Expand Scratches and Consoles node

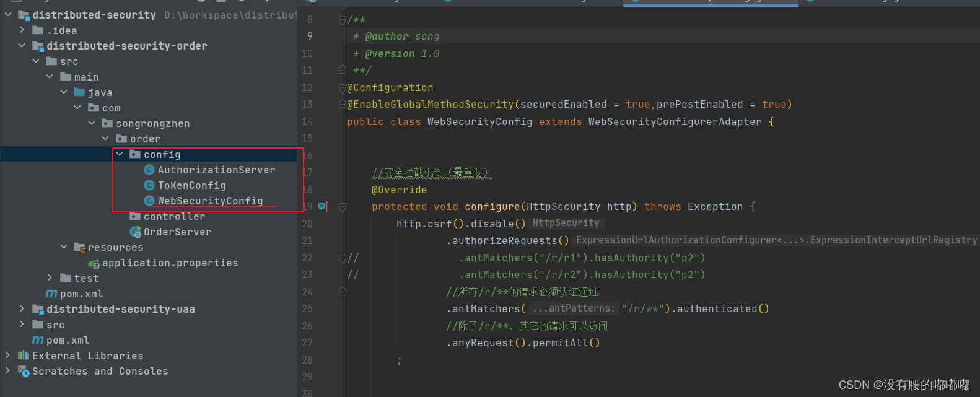click(8, 370)
